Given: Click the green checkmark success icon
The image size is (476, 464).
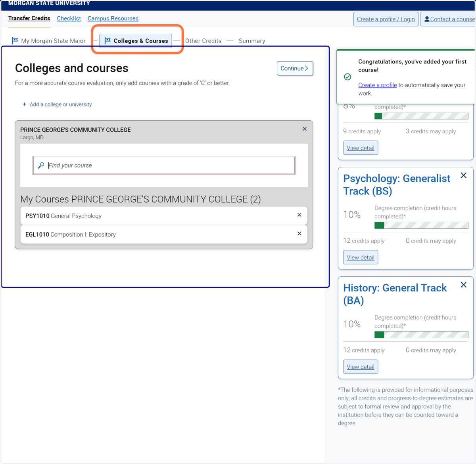Looking at the screenshot, I should [347, 77].
